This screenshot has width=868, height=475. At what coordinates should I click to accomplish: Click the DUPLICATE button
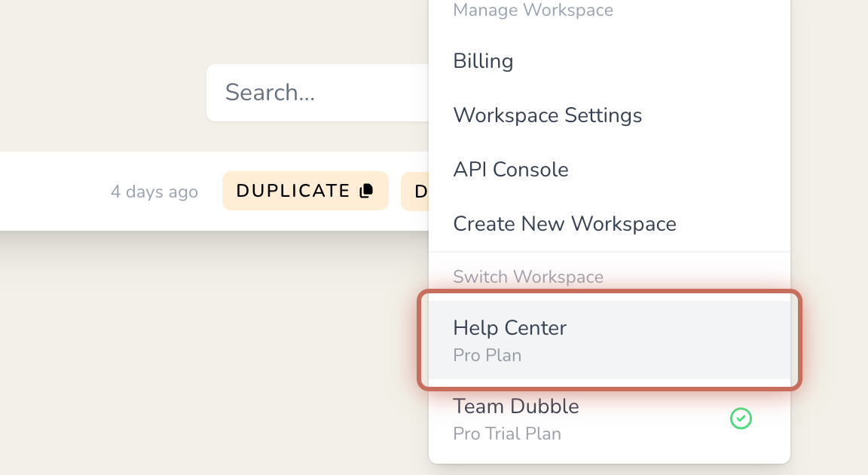point(305,191)
